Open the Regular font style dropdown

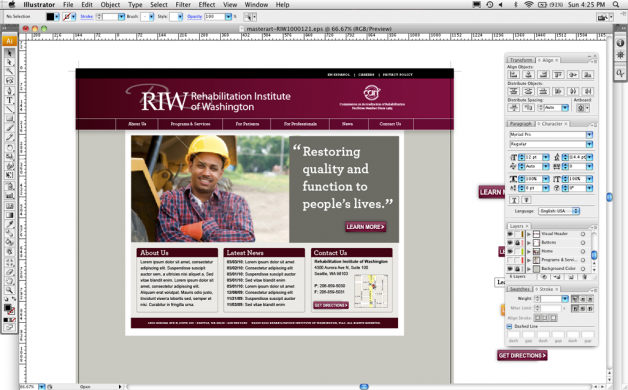(590, 144)
